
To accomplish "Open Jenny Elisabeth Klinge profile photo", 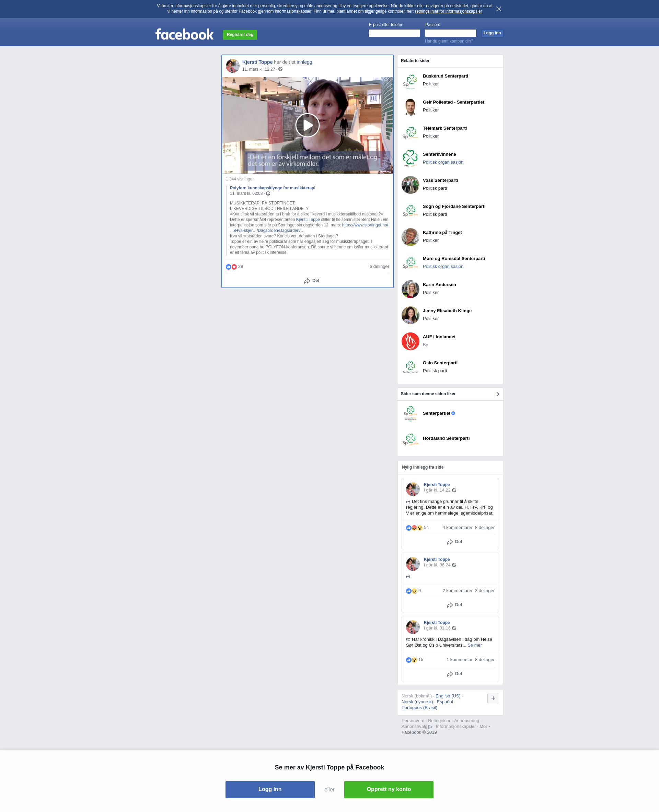I will tap(411, 316).
